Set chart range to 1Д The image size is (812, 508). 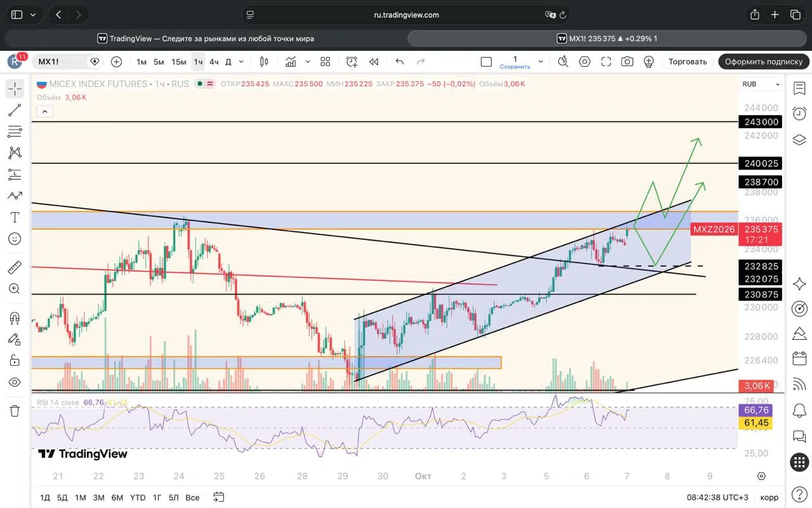pyautogui.click(x=45, y=497)
